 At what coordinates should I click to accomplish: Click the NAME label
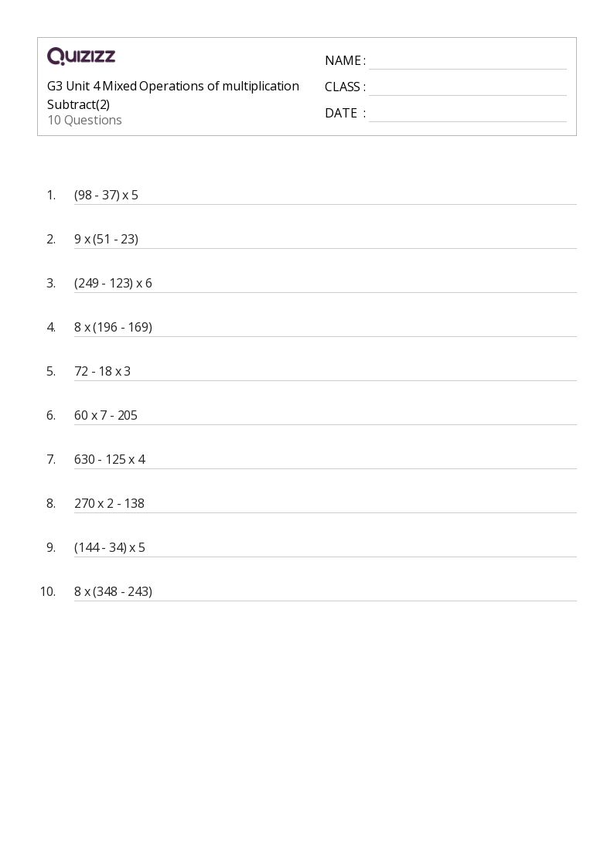(343, 61)
